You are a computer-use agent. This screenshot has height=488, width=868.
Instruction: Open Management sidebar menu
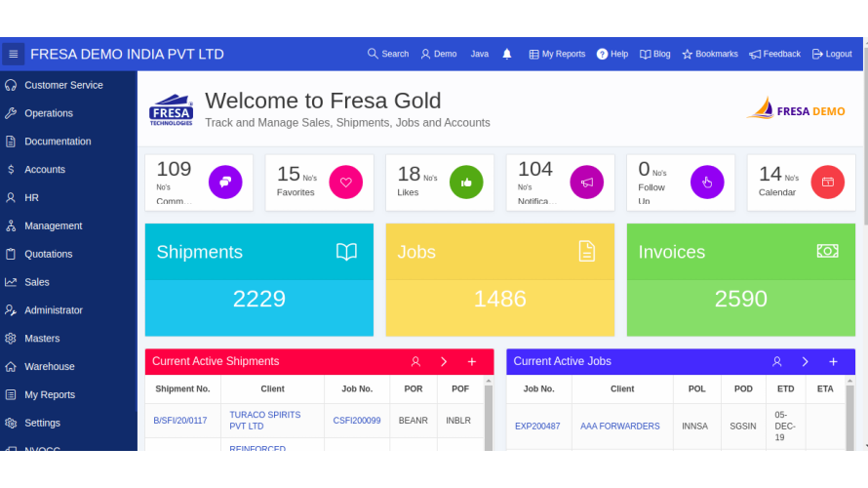(x=68, y=226)
